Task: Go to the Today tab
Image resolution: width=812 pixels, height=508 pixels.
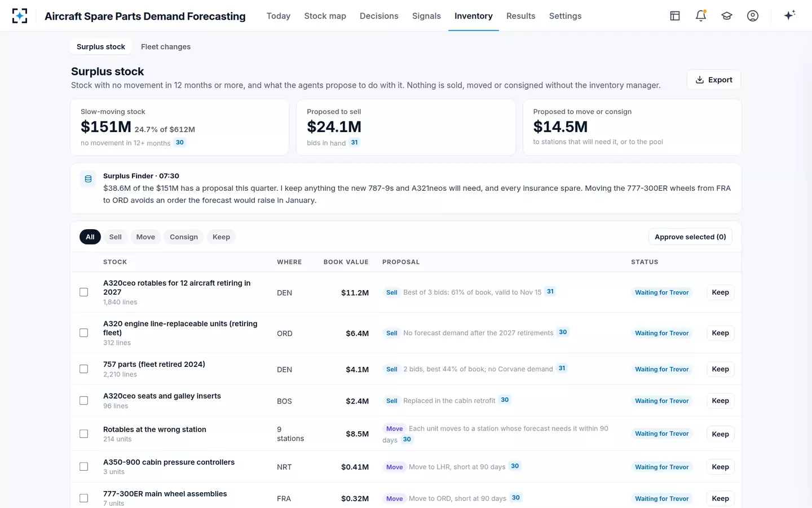Action: (x=279, y=16)
